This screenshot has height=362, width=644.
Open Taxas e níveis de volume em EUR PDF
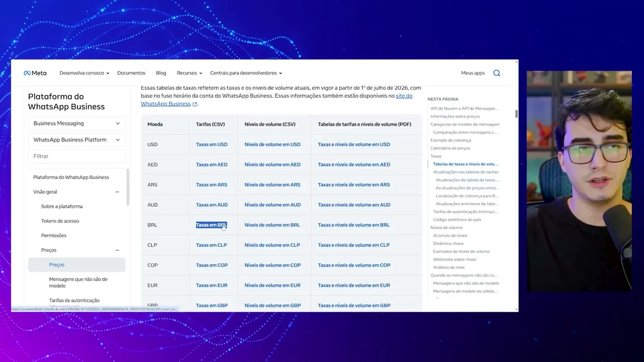click(x=354, y=285)
